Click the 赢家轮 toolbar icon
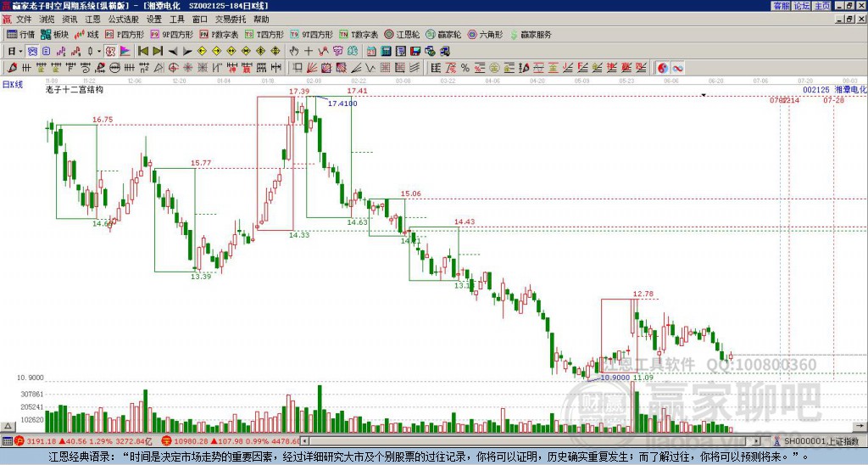The image size is (868, 465). tap(443, 34)
